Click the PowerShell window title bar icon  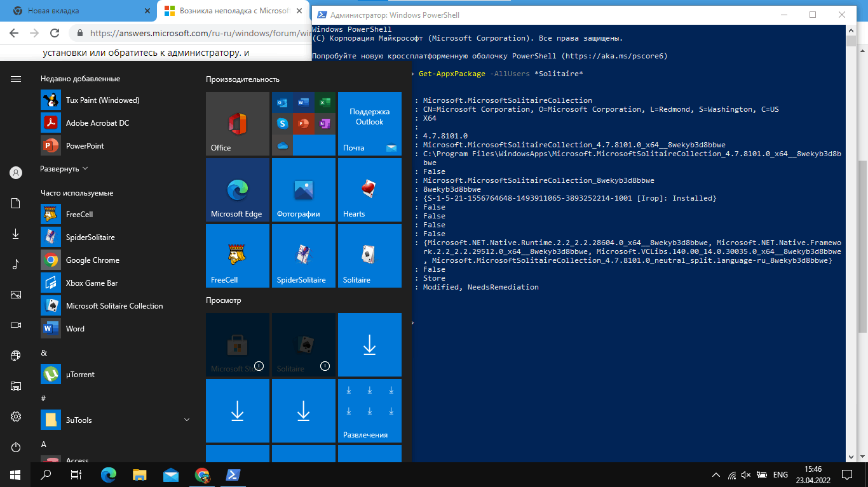pos(322,15)
